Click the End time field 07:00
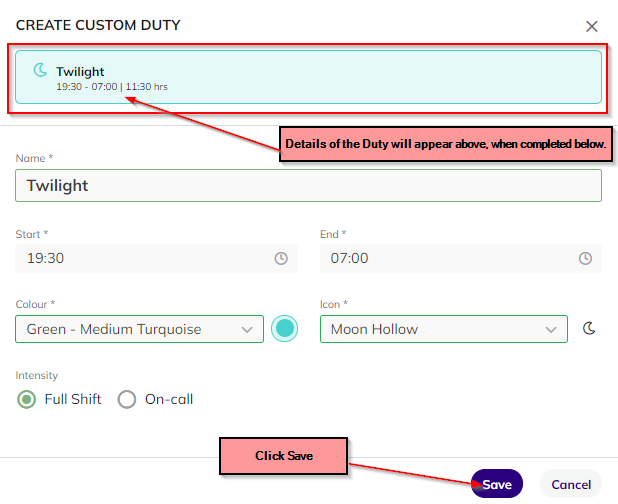The image size is (618, 504). pos(461,259)
